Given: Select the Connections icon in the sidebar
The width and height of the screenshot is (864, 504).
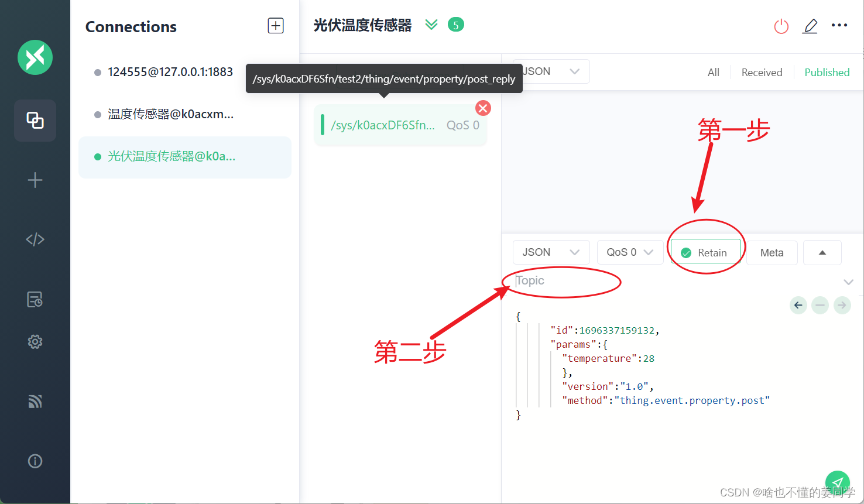Looking at the screenshot, I should click(x=35, y=121).
